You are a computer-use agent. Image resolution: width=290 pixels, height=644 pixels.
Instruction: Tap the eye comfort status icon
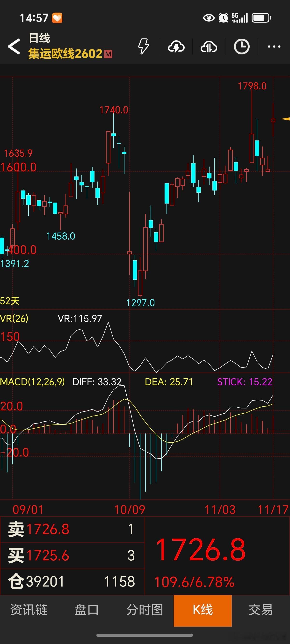click(209, 18)
